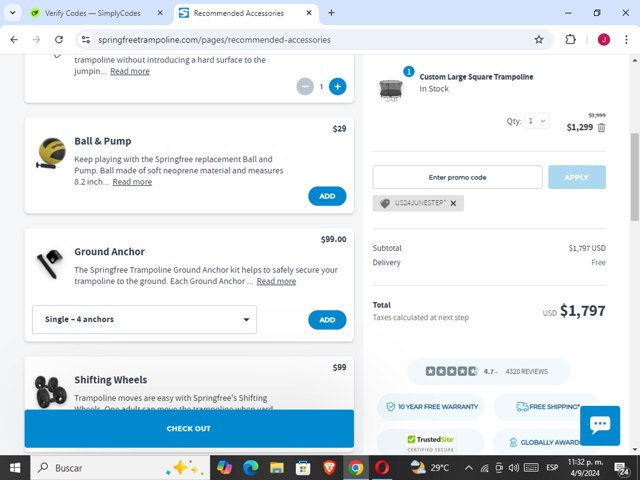Viewport: 640px width, 480px height.
Task: Bookmark this page with the star icon
Action: point(539,40)
